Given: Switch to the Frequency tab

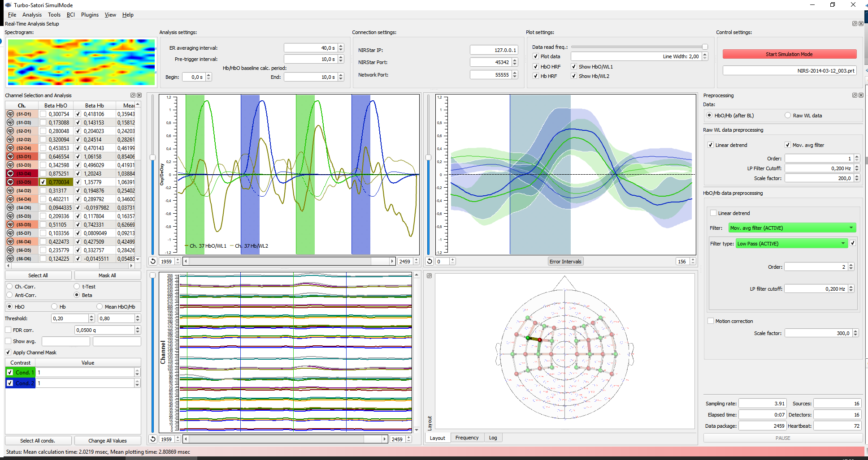Looking at the screenshot, I should [x=467, y=438].
